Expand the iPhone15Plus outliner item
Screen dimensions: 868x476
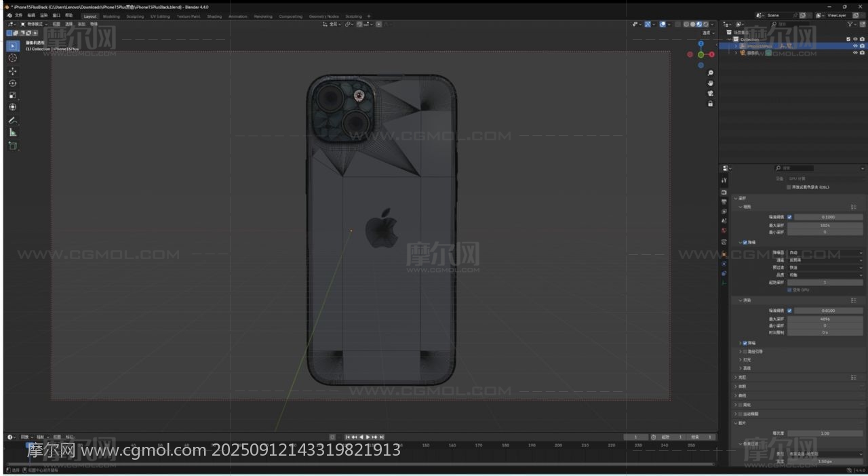coord(736,46)
